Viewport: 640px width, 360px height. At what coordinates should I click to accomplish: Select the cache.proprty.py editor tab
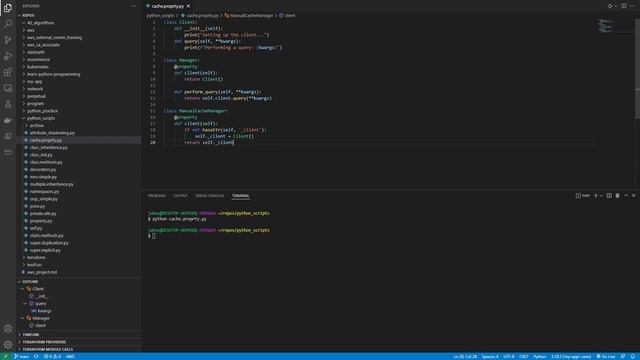[167, 6]
